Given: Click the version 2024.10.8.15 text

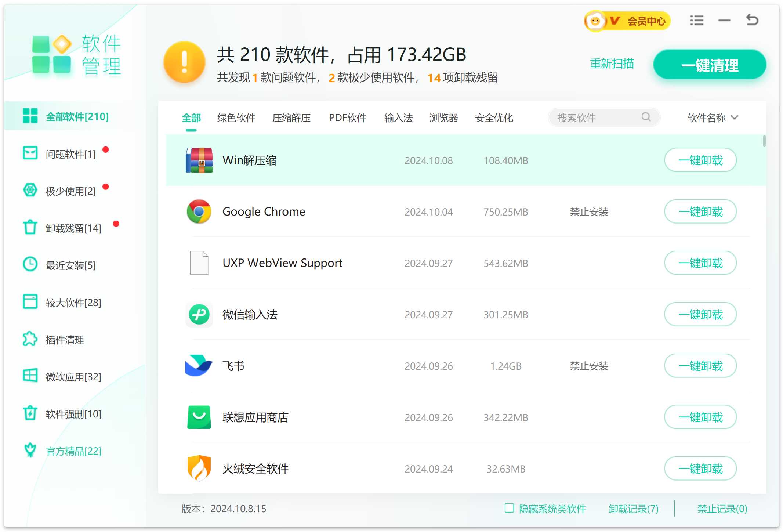Looking at the screenshot, I should pos(238,509).
